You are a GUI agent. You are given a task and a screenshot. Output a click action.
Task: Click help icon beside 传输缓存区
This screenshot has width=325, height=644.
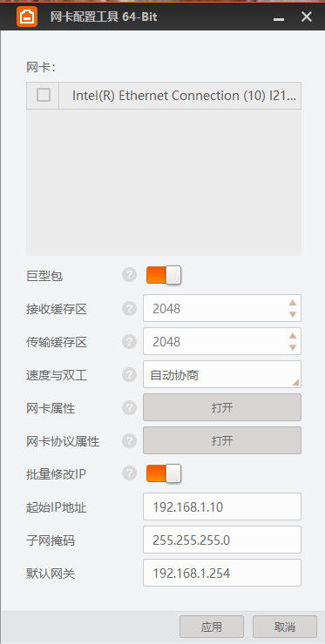pos(129,341)
